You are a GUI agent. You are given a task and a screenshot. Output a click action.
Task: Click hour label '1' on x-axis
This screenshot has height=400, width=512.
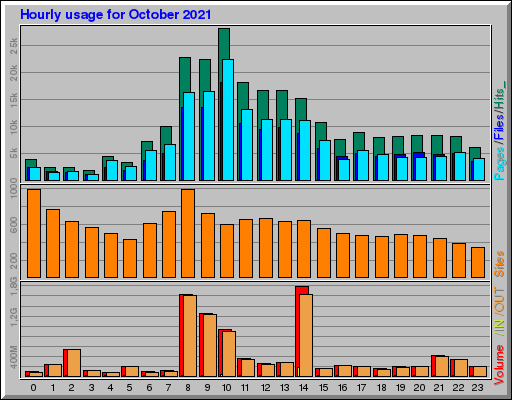(53, 388)
